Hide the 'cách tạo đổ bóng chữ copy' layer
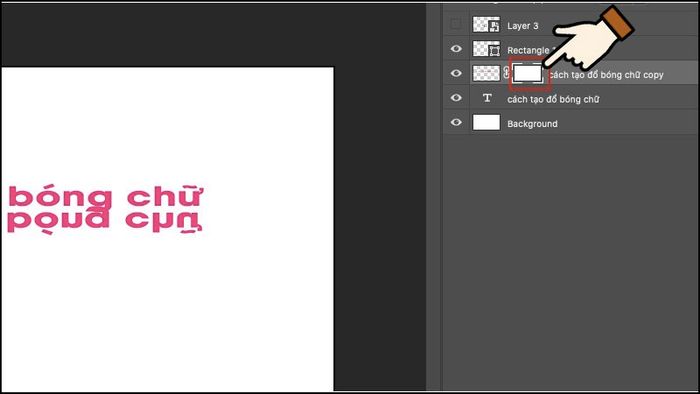700x394 pixels. [x=456, y=73]
